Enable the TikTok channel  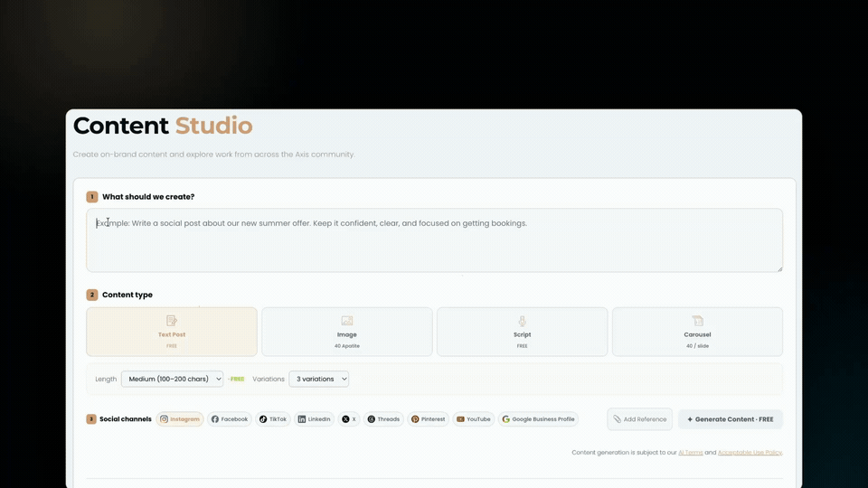[x=273, y=419]
